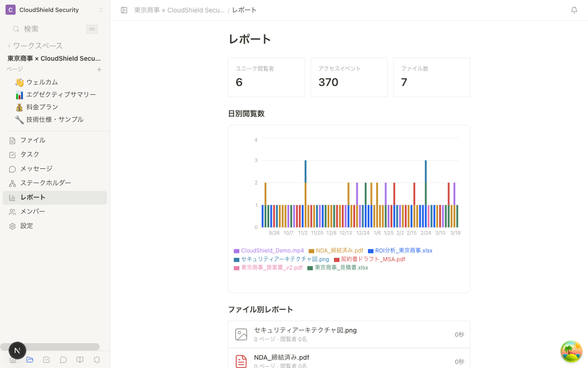Open the blue folder icon in bottom bar

[x=30, y=360]
